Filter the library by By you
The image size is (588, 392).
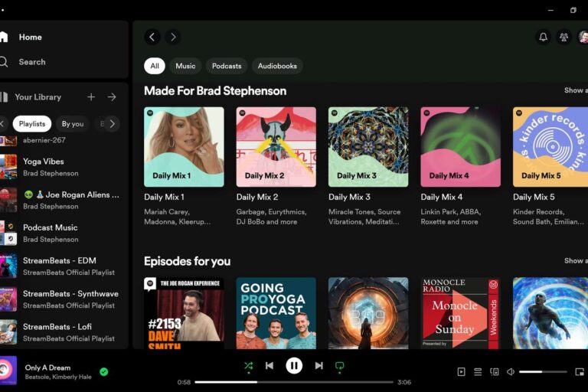coord(73,124)
